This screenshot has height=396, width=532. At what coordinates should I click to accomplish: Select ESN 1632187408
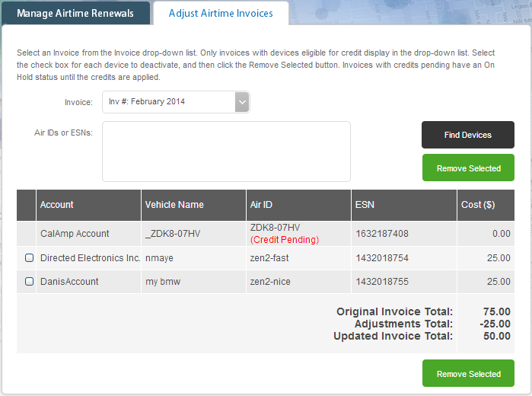(382, 234)
